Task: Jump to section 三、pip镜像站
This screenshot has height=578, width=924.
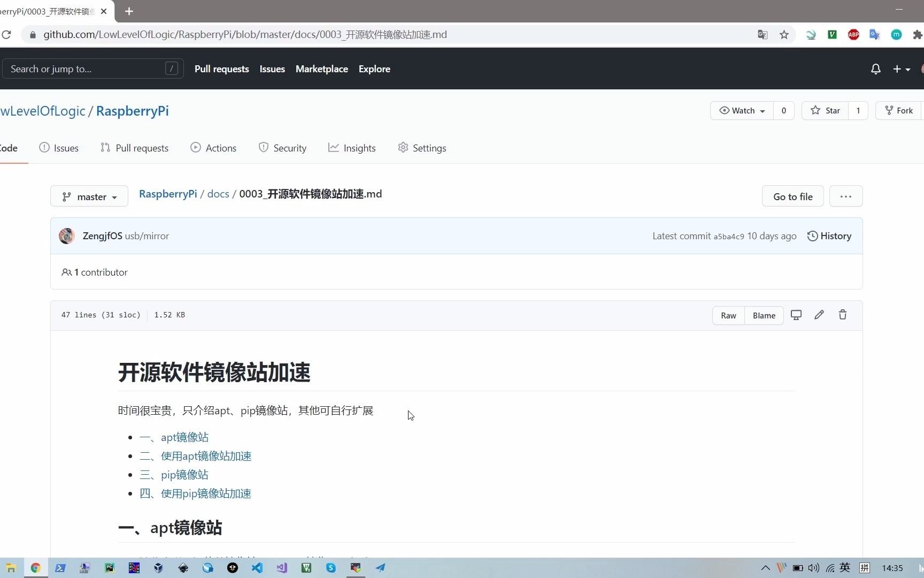Action: 174,475
